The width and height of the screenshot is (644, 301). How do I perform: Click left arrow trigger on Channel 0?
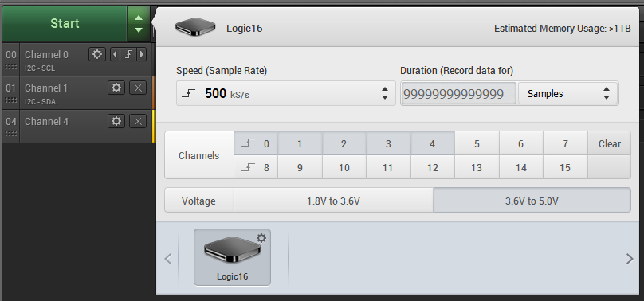(116, 54)
